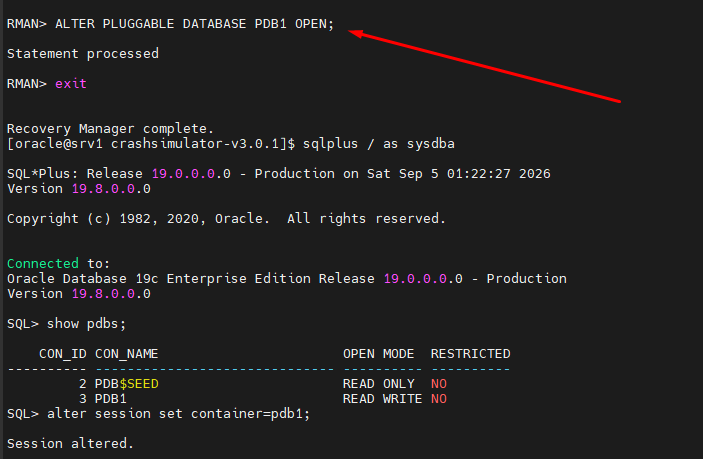Image resolution: width=703 pixels, height=459 pixels.
Task: Click the ALTER PLUGGABLE DATABASE PDB1 OPEN command
Action: click(x=195, y=24)
